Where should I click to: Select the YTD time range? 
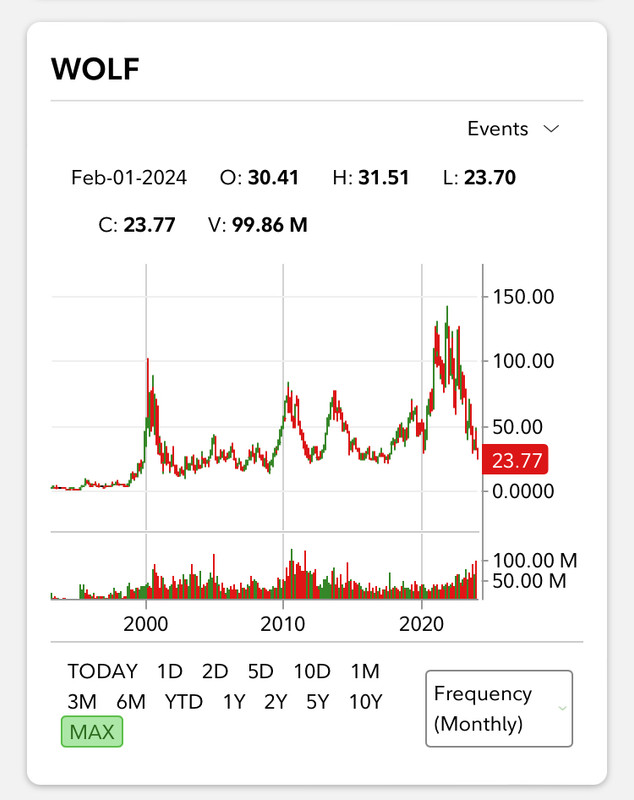pyautogui.click(x=184, y=702)
